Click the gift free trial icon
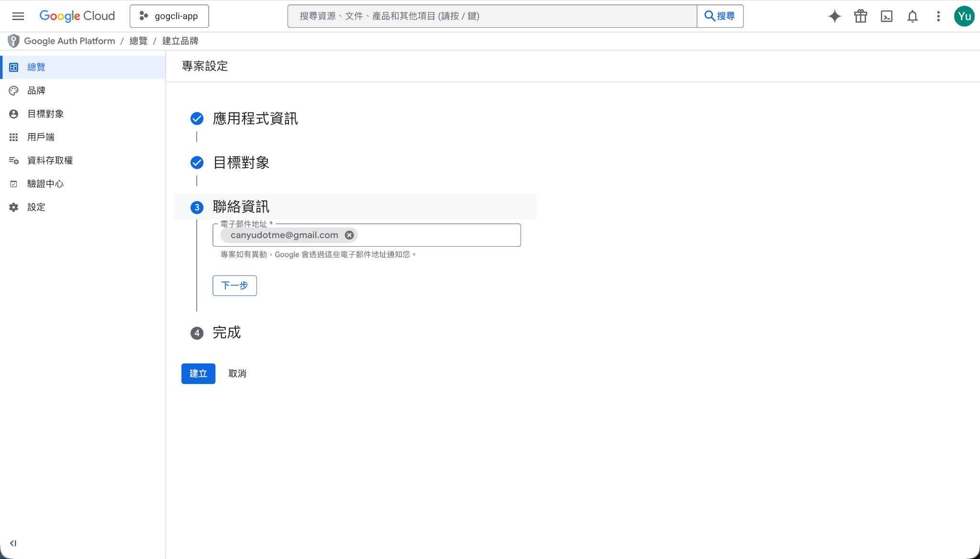 [860, 16]
